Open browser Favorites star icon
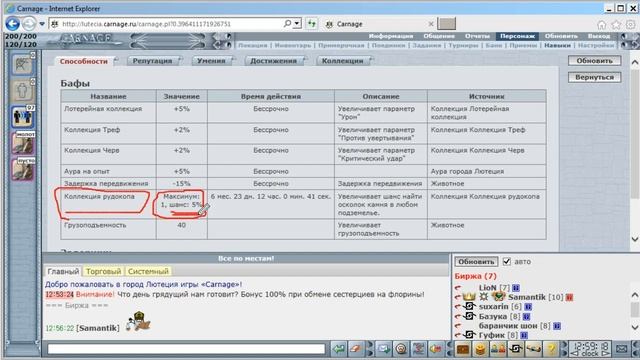This screenshot has width=640, height=360. (x=616, y=25)
